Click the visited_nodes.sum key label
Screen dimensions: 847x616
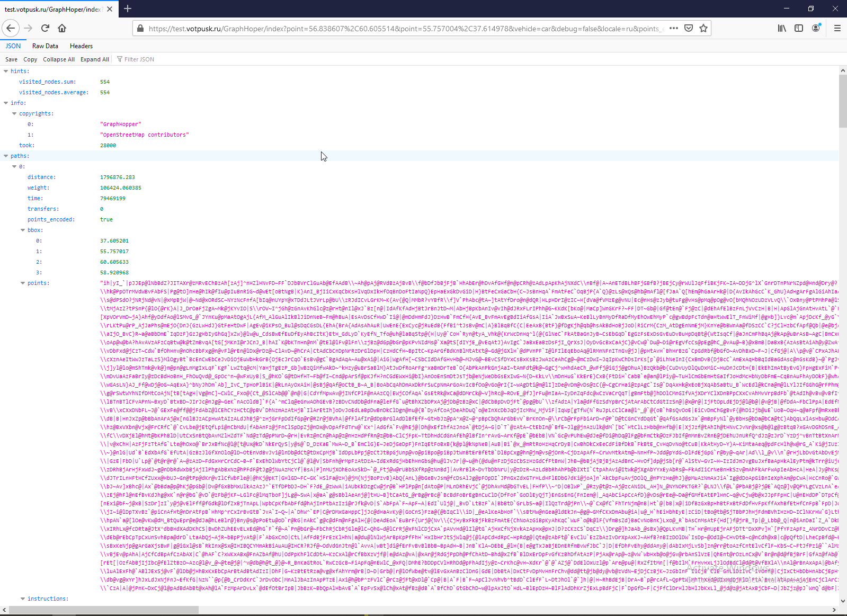pyautogui.click(x=48, y=82)
